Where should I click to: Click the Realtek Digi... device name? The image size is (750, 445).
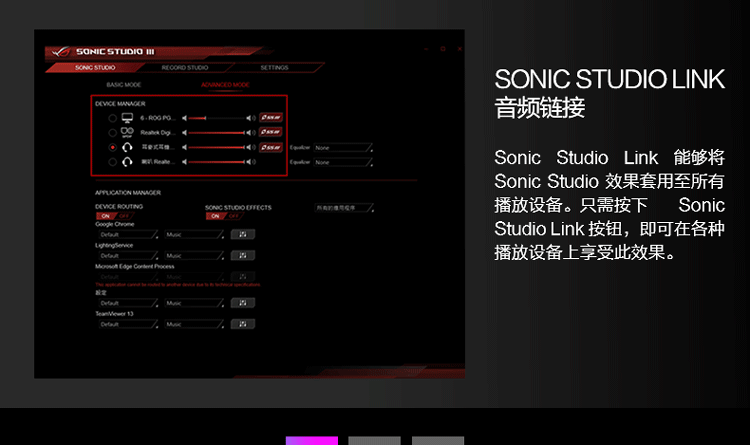click(158, 133)
